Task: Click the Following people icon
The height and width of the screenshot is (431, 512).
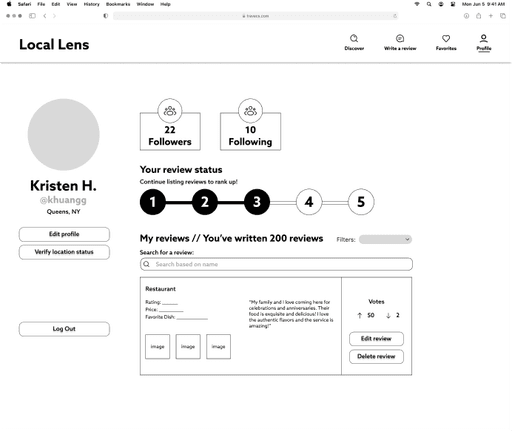Action: (250, 111)
